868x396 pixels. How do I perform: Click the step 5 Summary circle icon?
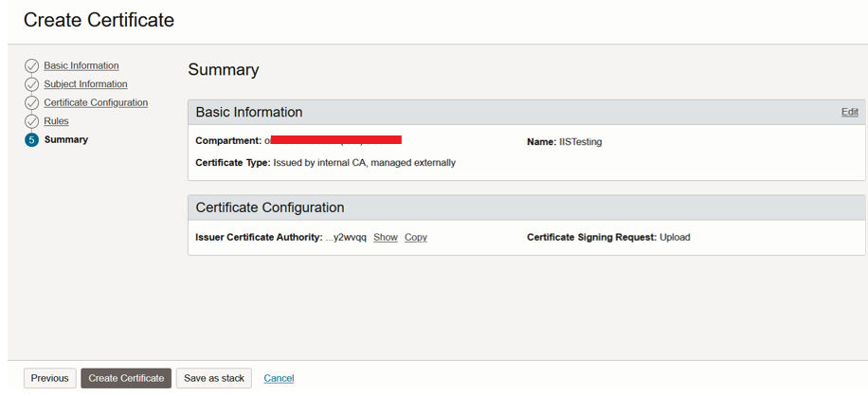(32, 140)
